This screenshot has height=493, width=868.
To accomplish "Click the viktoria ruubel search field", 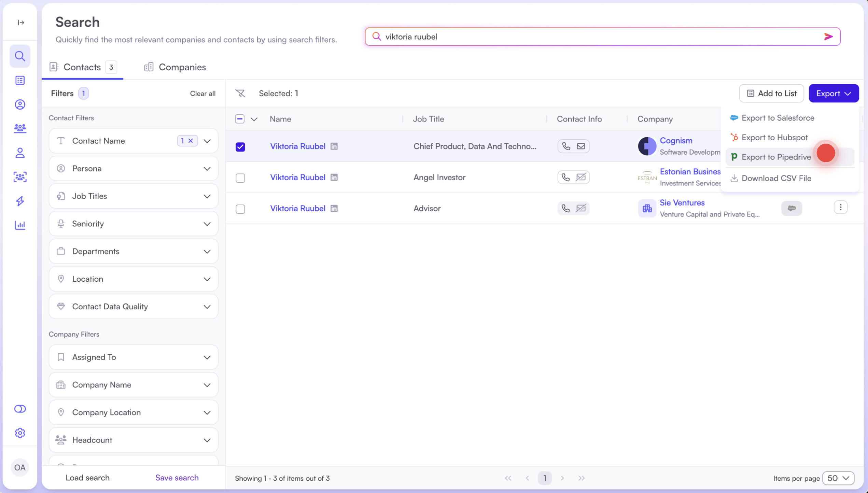I will (580, 37).
